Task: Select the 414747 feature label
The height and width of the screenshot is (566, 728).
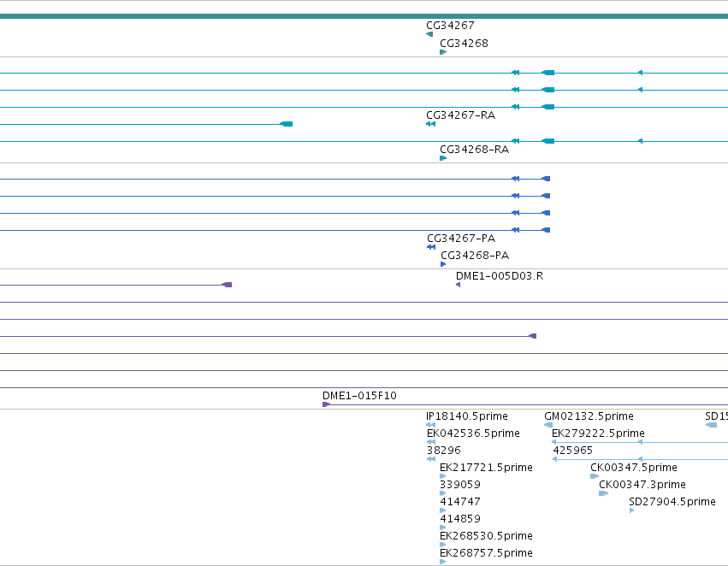Action: coord(460,502)
